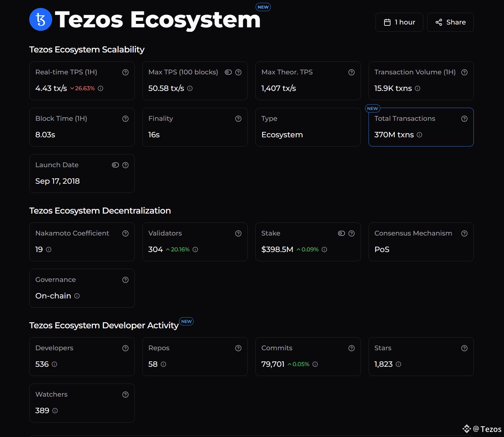
Task: Show info for Repos 58 value
Action: 163,364
